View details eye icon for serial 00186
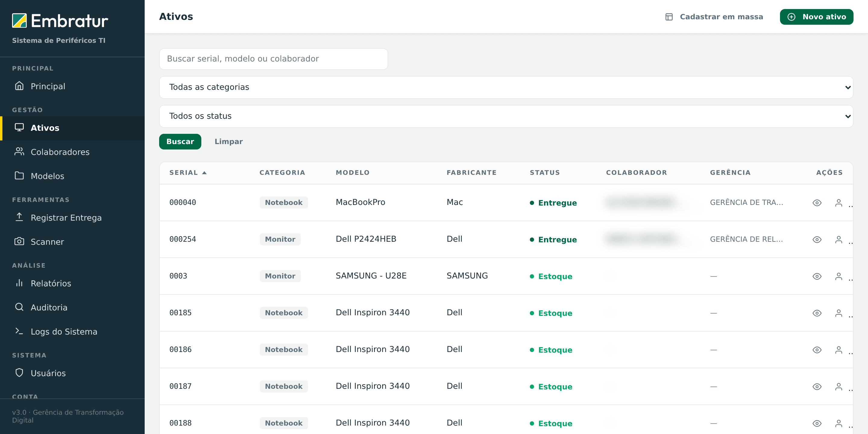Screen dimensions: 868x434 817,350
